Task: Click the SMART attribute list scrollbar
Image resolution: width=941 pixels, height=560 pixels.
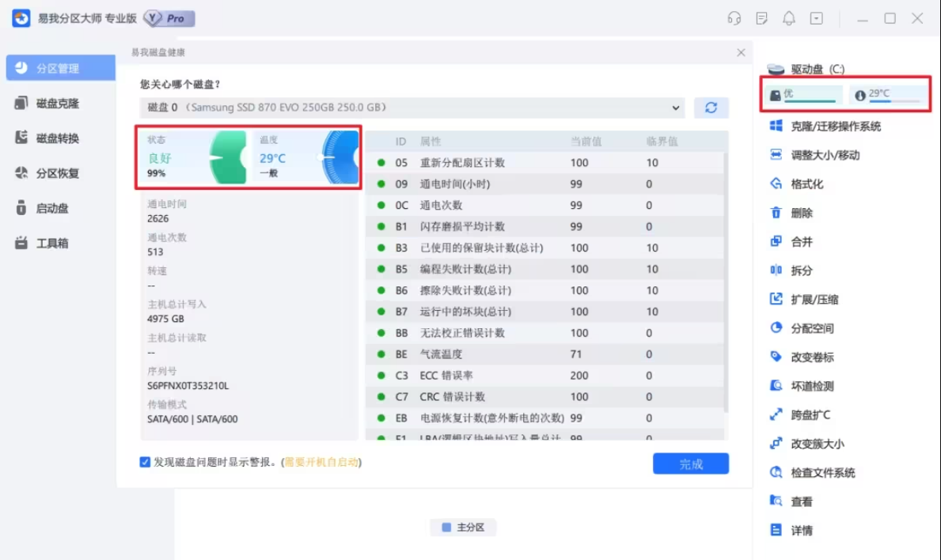Action: pyautogui.click(x=726, y=282)
